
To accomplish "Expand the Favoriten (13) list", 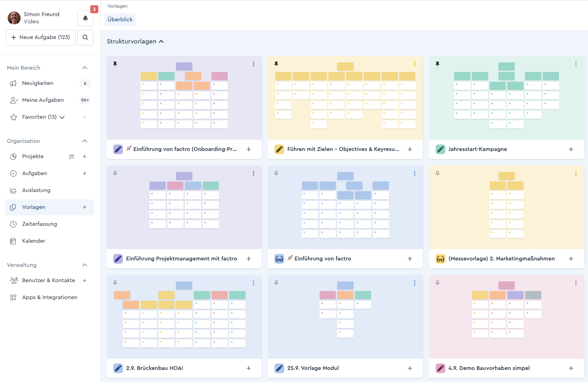I will click(x=62, y=118).
